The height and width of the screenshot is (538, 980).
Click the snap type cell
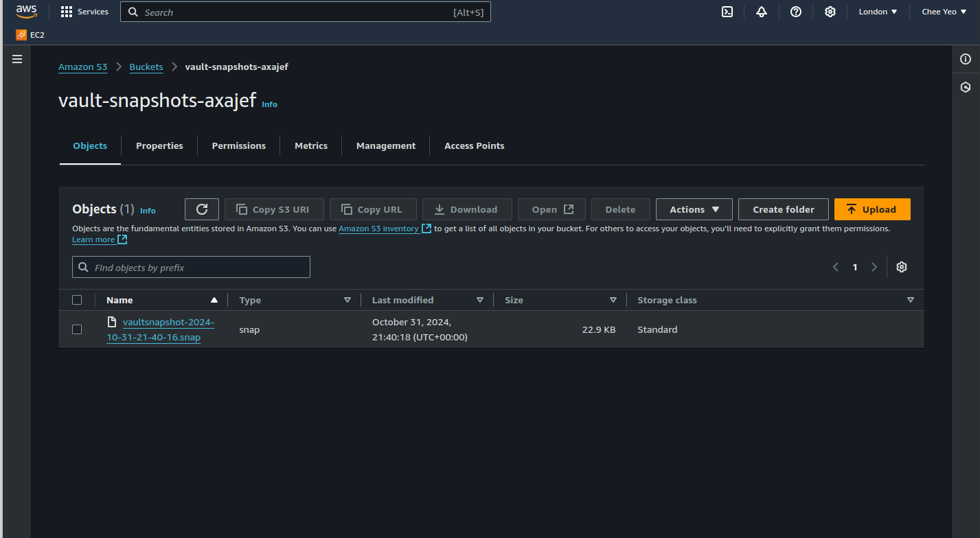249,329
